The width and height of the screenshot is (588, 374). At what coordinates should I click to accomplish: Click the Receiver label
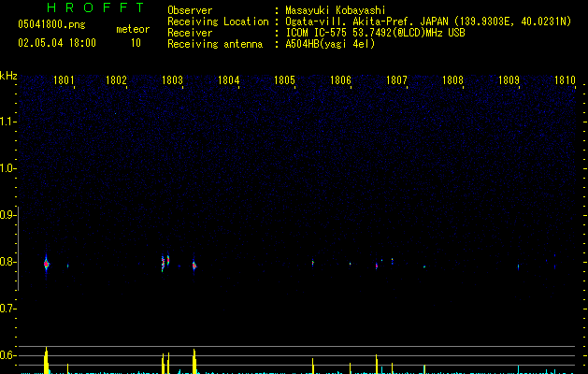click(190, 33)
